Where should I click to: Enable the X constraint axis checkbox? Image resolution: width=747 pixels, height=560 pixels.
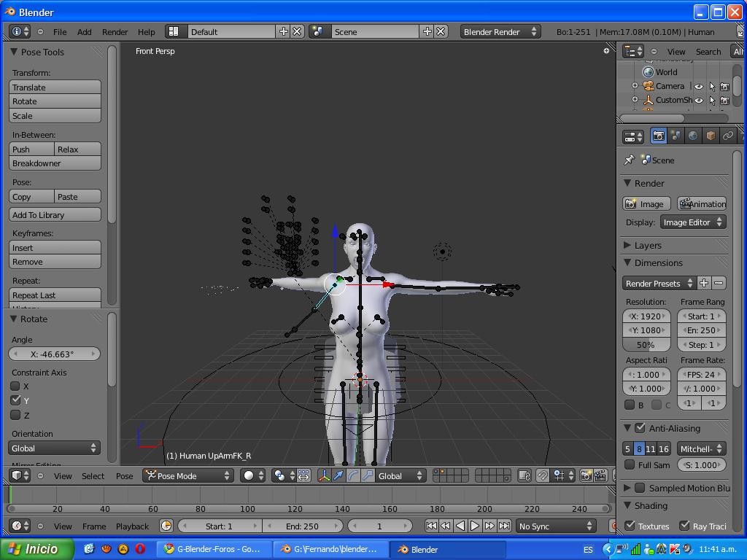coord(15,386)
